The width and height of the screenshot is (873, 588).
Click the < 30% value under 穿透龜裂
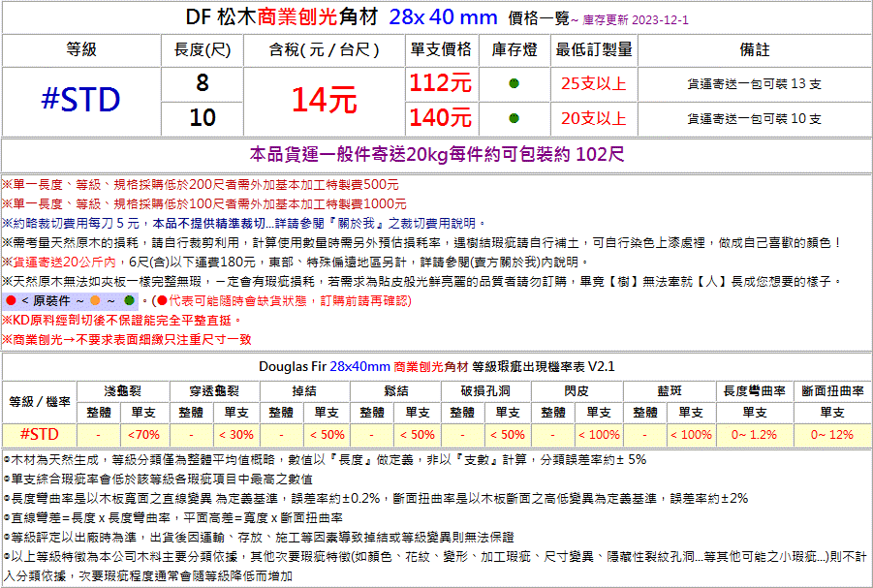236,434
